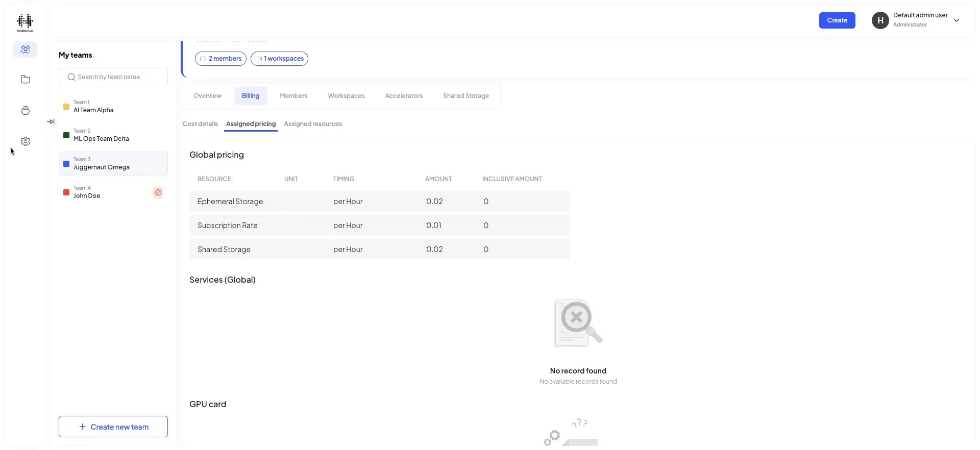Switch to Assigned resources sub-tab
The width and height of the screenshot is (980, 450).
coord(313,124)
